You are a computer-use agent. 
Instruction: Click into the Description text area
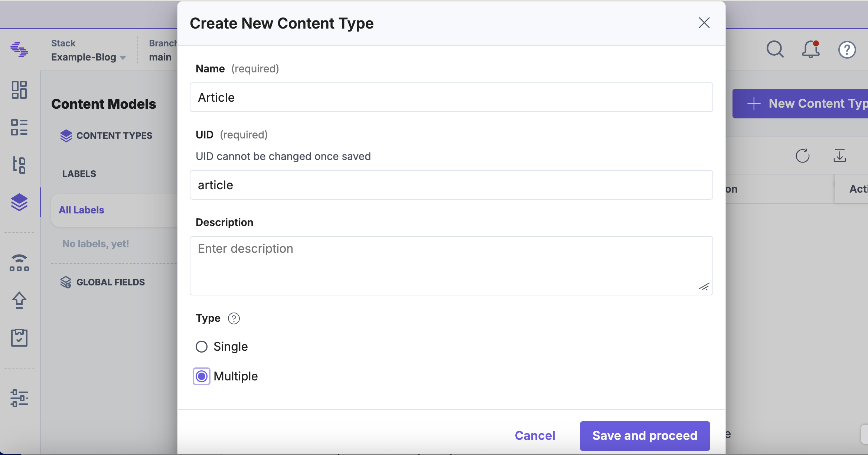pos(451,265)
